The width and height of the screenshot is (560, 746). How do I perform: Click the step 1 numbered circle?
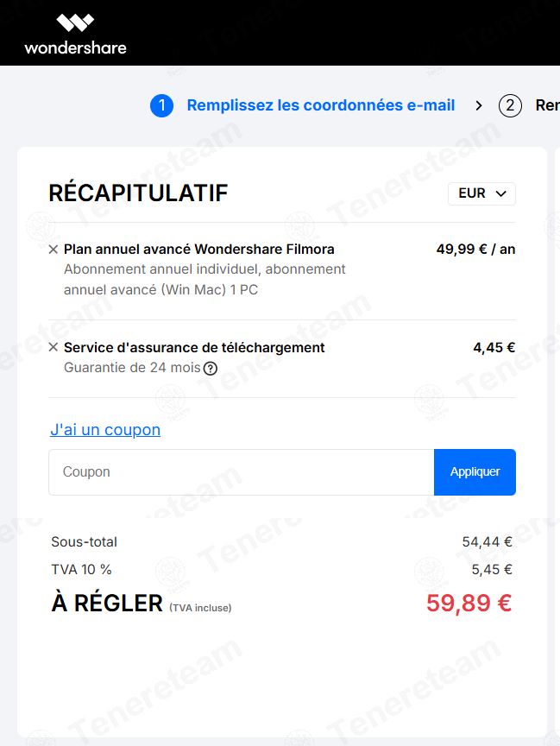pos(161,105)
